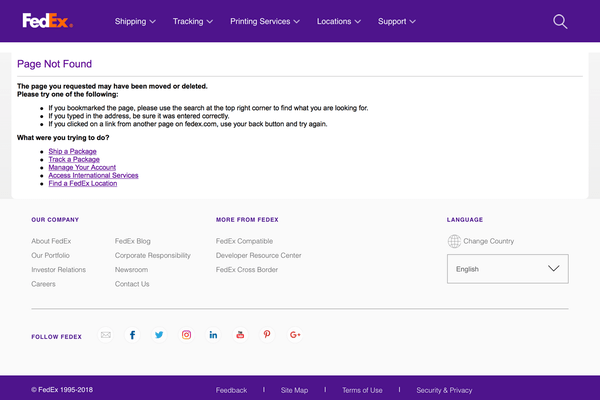Open FedEx Instagram icon
This screenshot has width=600, height=400.
pos(186,335)
